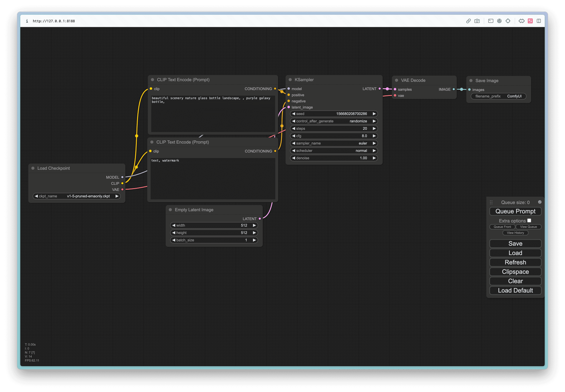565x392 pixels.
Task: Click the globe network icon
Action: (499, 21)
